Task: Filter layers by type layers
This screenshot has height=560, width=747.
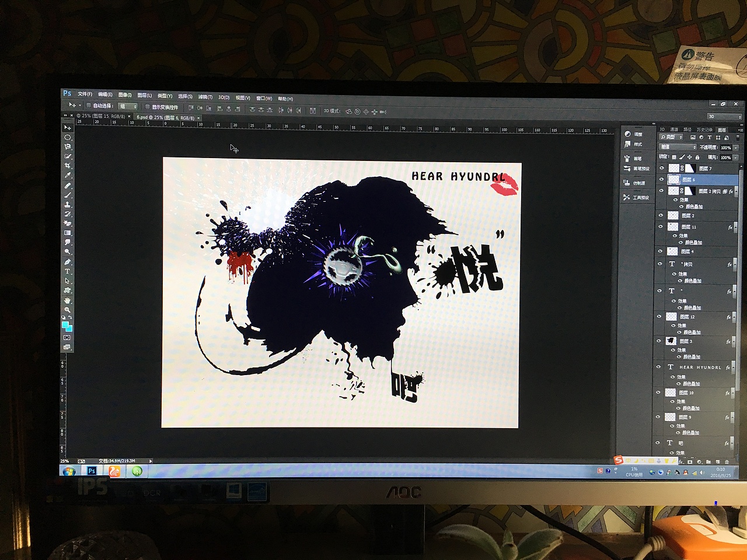Action: 709,138
